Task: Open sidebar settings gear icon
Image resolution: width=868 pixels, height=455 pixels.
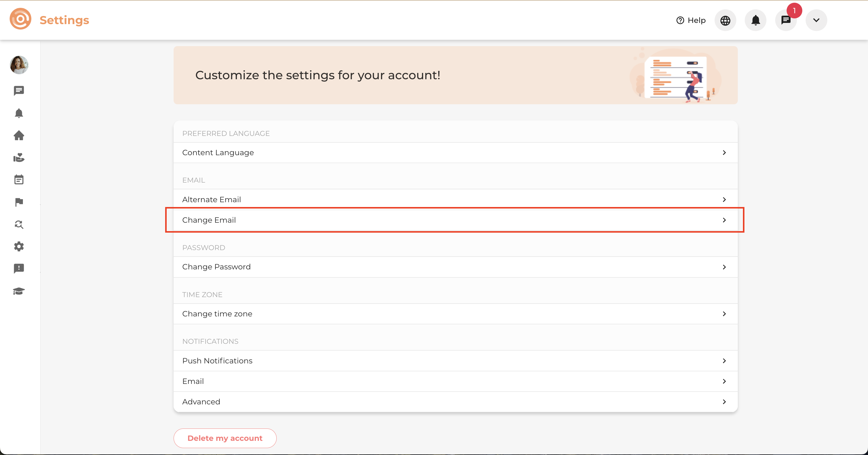Action: click(x=19, y=246)
